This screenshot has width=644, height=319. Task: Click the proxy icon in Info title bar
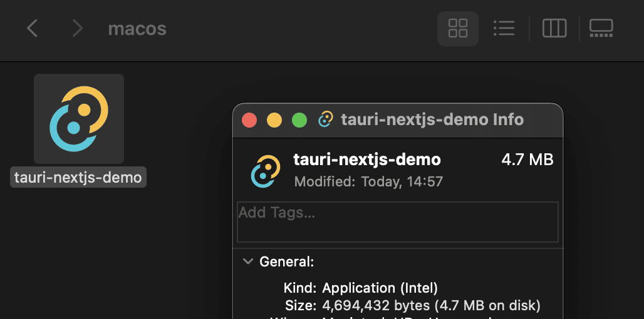[x=326, y=119]
